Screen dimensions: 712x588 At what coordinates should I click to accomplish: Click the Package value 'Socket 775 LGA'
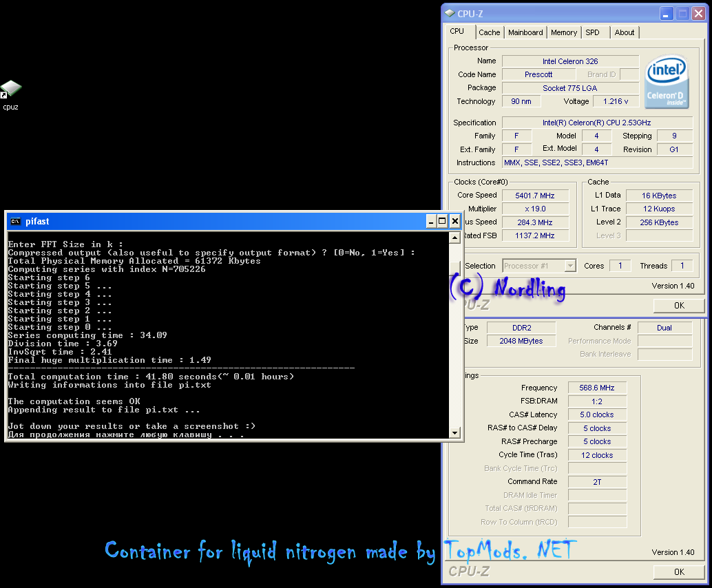pos(570,88)
